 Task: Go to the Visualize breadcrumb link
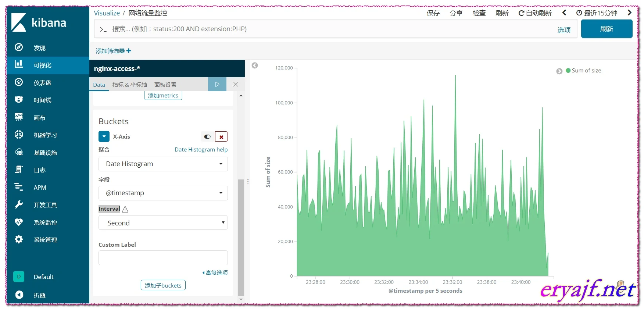[107, 13]
